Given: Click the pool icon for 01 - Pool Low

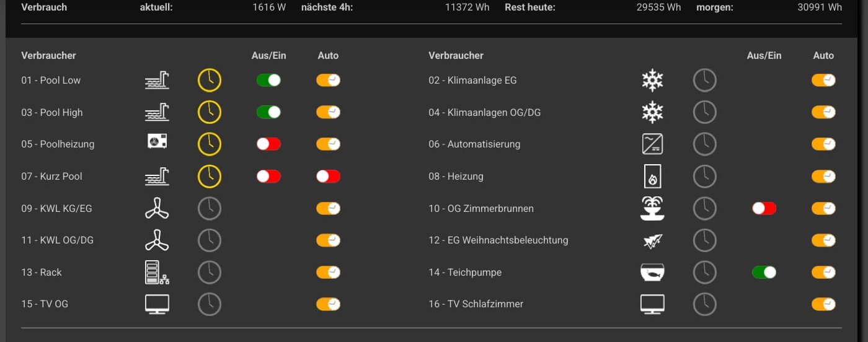Looking at the screenshot, I should [157, 81].
